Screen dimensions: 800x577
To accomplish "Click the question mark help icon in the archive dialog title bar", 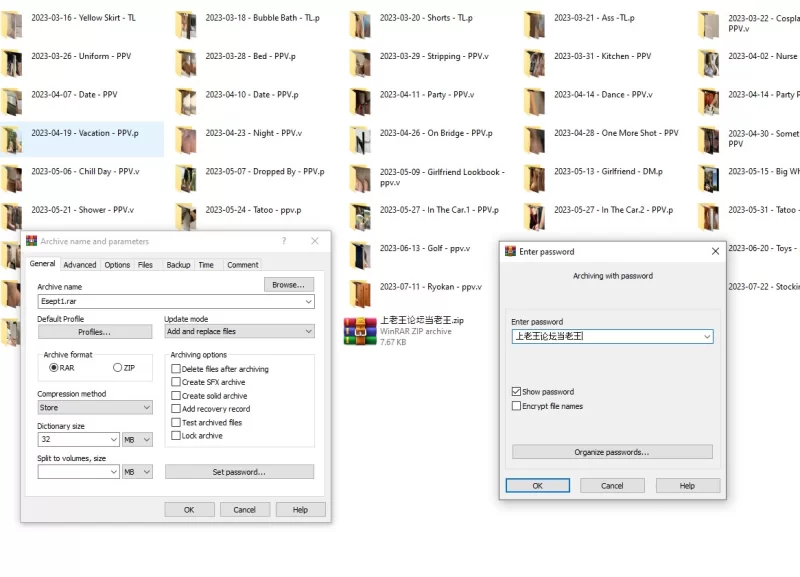I will (283, 241).
